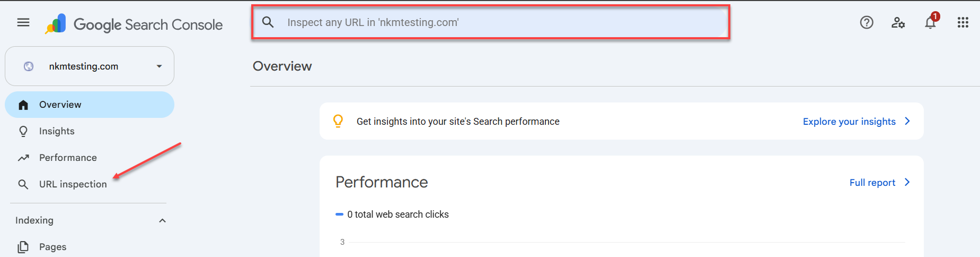Select Overview in the sidebar
980x257 pixels.
(x=90, y=105)
